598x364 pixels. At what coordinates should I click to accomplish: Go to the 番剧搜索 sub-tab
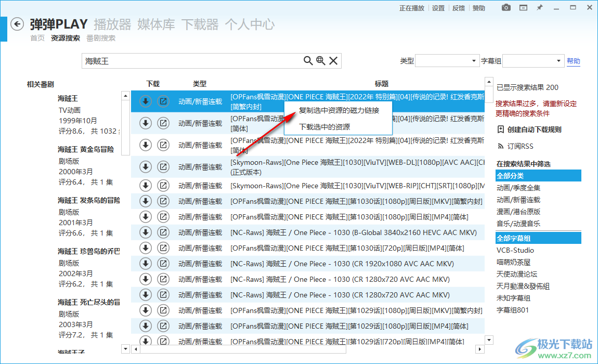pos(101,38)
